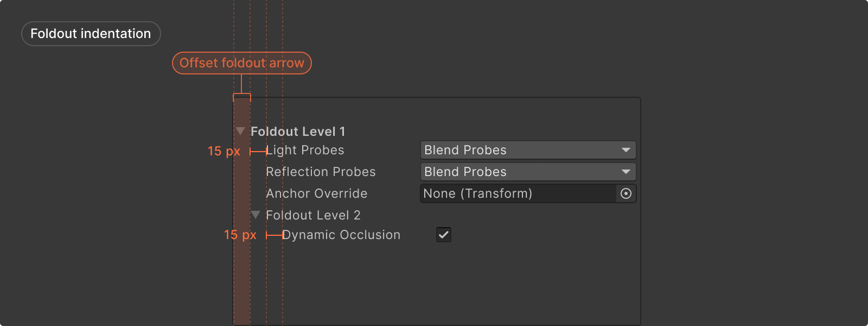Click the Dynamic Occlusion property label
868x326 pixels.
pyautogui.click(x=341, y=235)
